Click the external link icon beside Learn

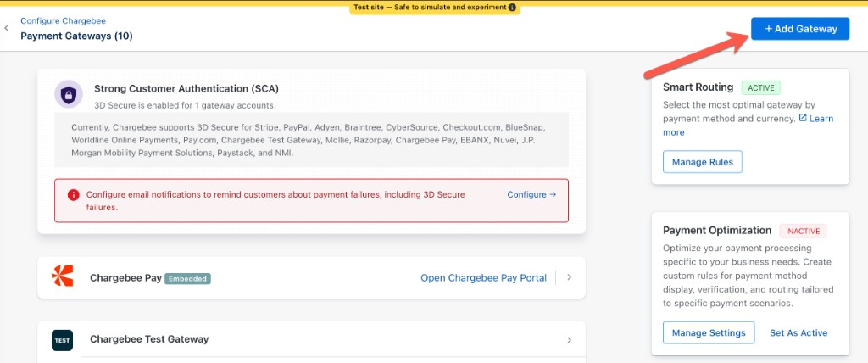[x=803, y=118]
